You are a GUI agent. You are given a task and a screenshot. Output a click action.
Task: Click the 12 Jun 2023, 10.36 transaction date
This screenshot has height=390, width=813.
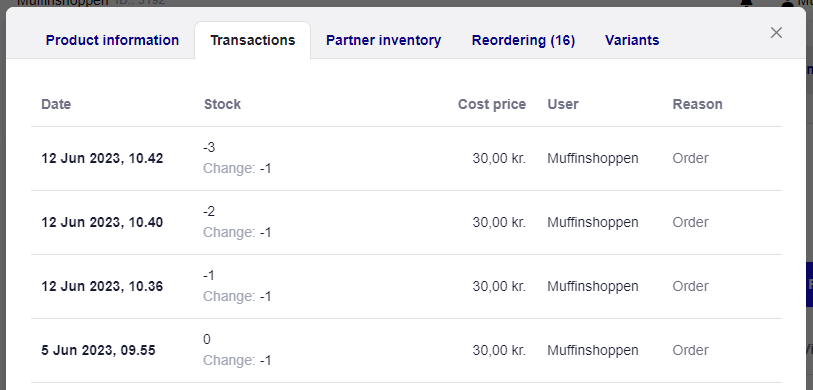click(102, 286)
